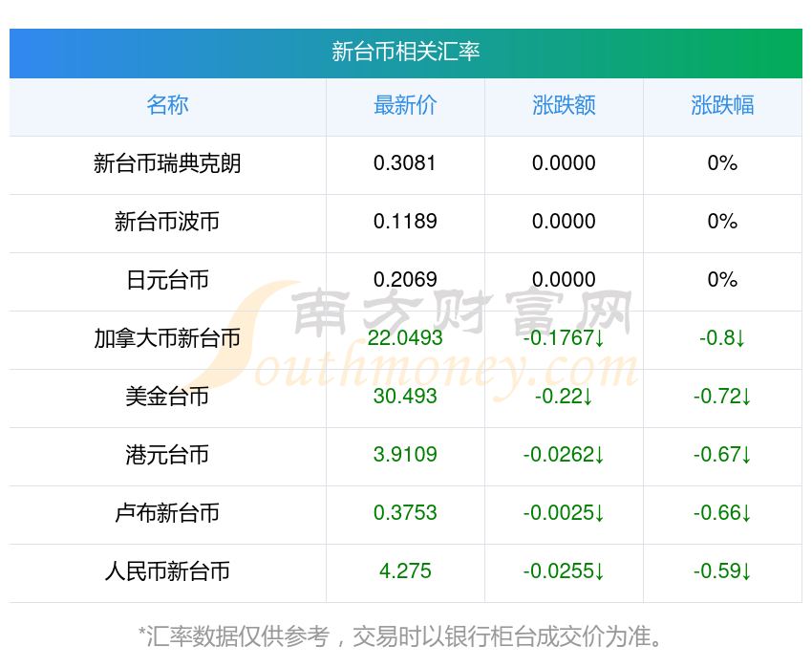Click the 加拿大币新台币 row name
Image resolution: width=812 pixels, height=667 pixels.
click(x=167, y=338)
